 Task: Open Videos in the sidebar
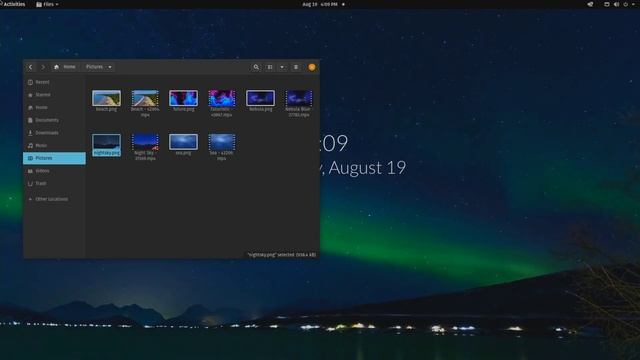pyautogui.click(x=54, y=171)
